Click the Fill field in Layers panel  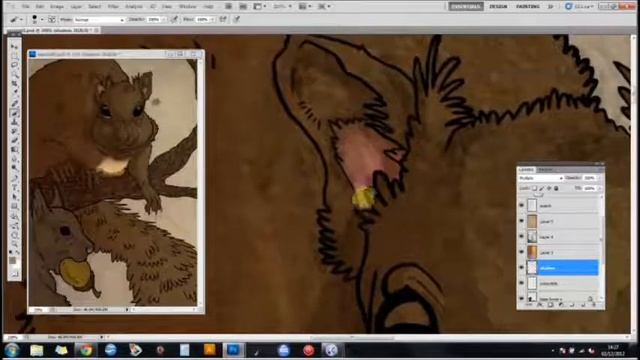pyautogui.click(x=589, y=189)
